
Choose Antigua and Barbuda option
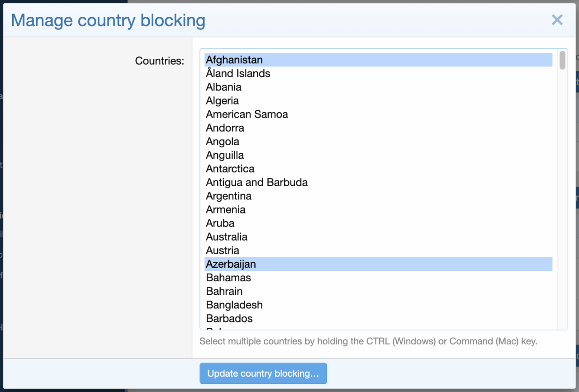[256, 182]
